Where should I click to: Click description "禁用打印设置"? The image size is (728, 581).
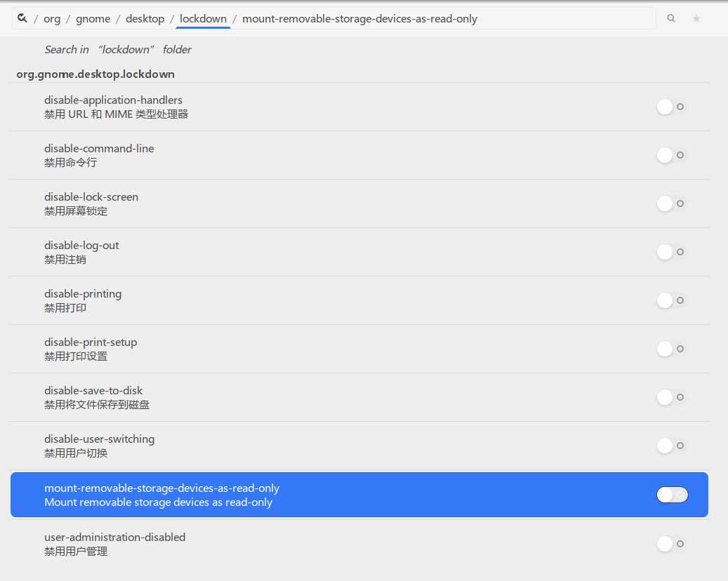click(x=76, y=356)
